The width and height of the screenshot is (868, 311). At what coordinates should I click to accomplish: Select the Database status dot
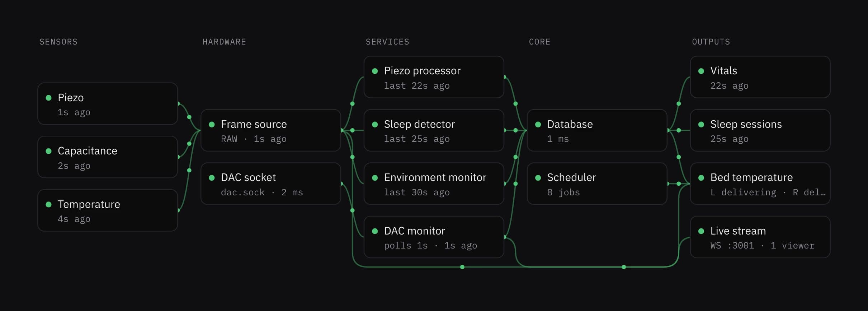click(x=538, y=124)
